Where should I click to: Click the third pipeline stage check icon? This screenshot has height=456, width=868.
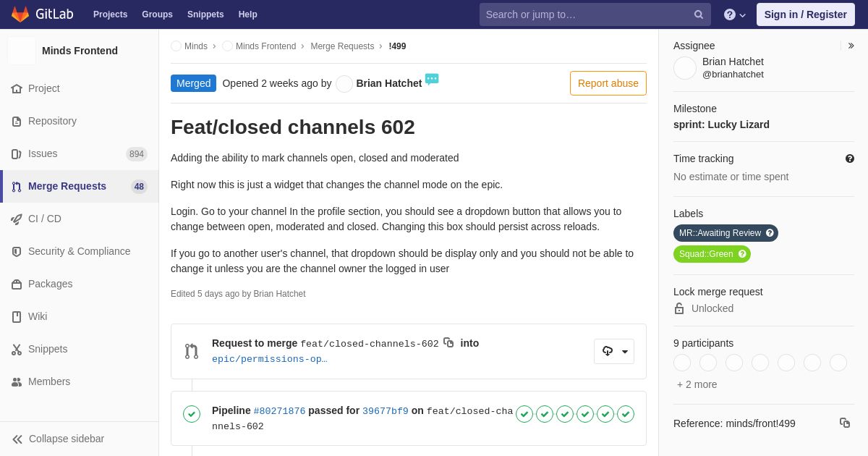point(565,414)
